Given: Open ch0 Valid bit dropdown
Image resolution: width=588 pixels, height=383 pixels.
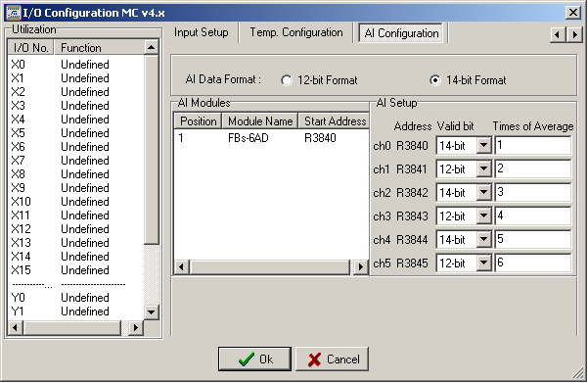Looking at the screenshot, I should (483, 145).
